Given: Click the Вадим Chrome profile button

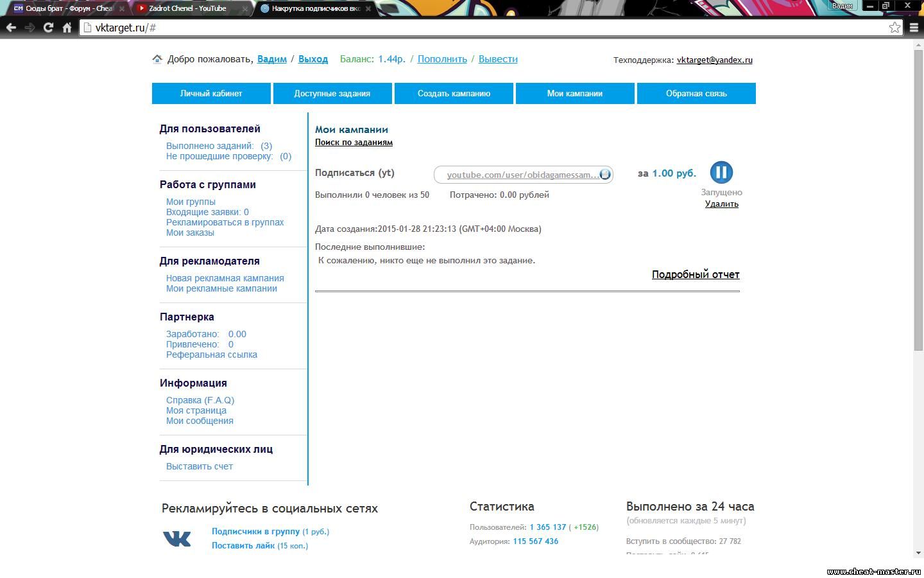Looking at the screenshot, I should tap(843, 6).
